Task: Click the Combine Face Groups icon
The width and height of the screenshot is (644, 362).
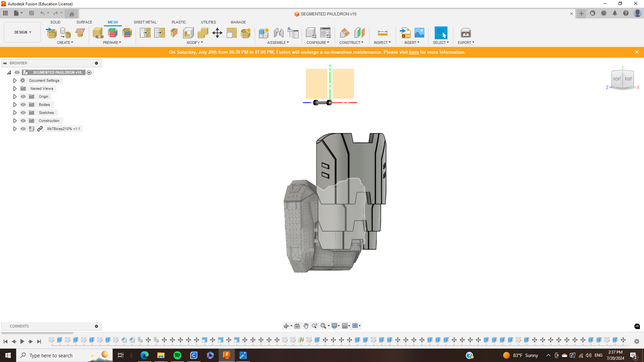Action: [x=127, y=33]
